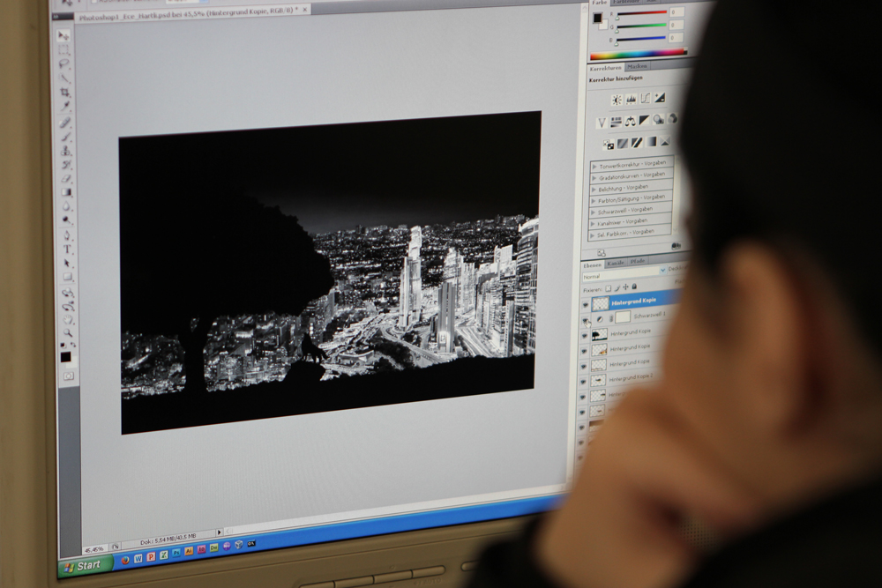Add a Brightness/Contrast adjustment

[617, 100]
